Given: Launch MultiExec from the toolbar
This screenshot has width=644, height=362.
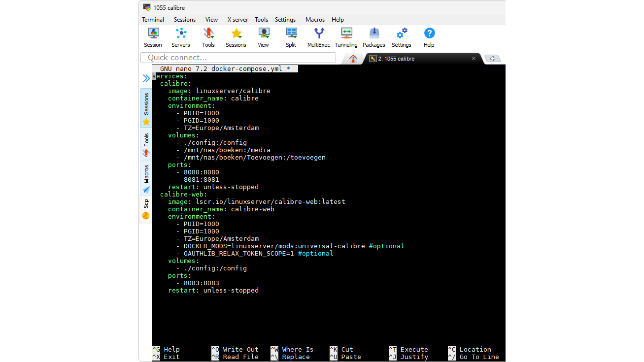Looking at the screenshot, I should (319, 37).
